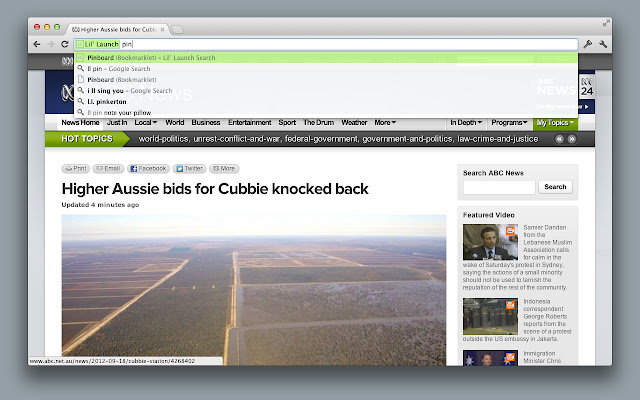
Task: Go to the Business section
Action: click(x=206, y=122)
